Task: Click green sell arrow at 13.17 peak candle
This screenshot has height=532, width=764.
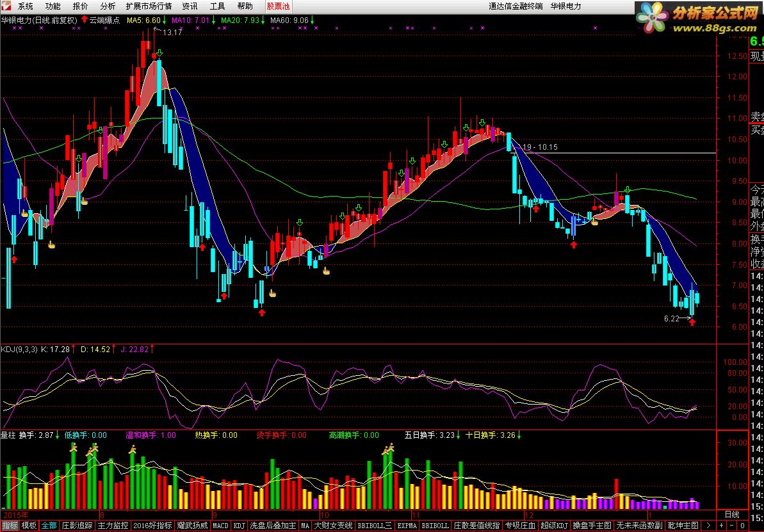Action: tap(159, 52)
